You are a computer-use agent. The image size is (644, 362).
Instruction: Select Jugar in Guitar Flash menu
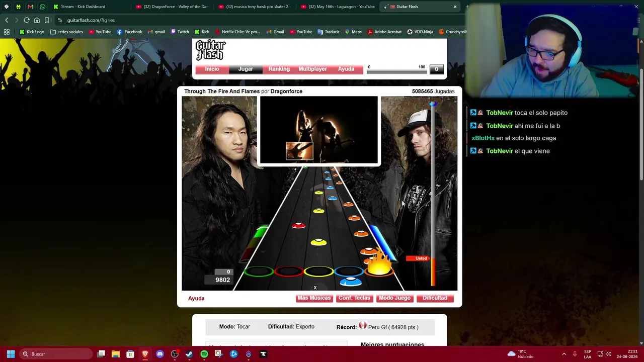click(x=246, y=69)
